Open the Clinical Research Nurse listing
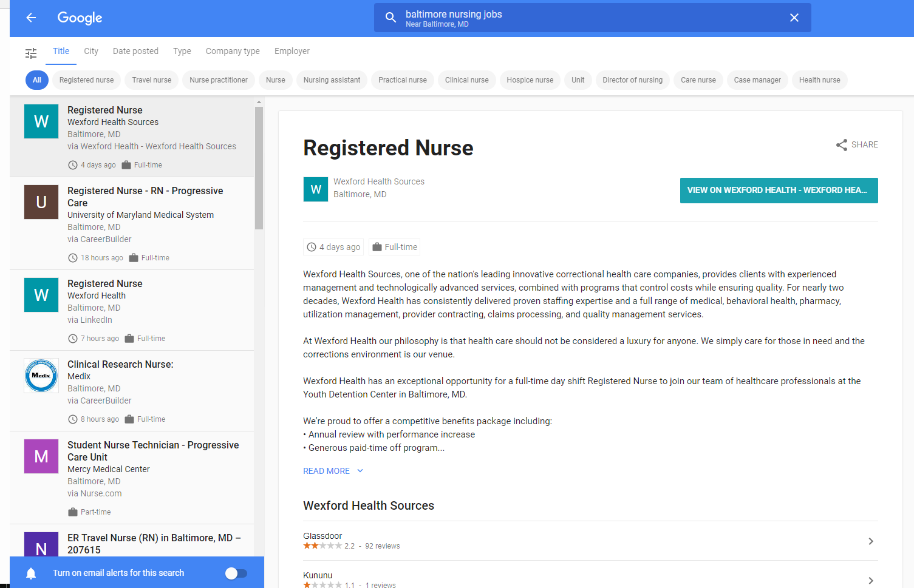 120,365
